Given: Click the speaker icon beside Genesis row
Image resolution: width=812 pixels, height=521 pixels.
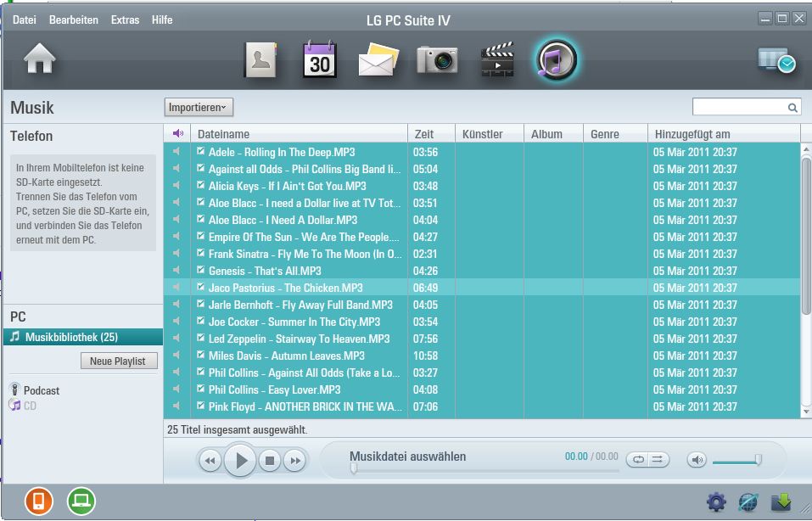Looking at the screenshot, I should (176, 270).
